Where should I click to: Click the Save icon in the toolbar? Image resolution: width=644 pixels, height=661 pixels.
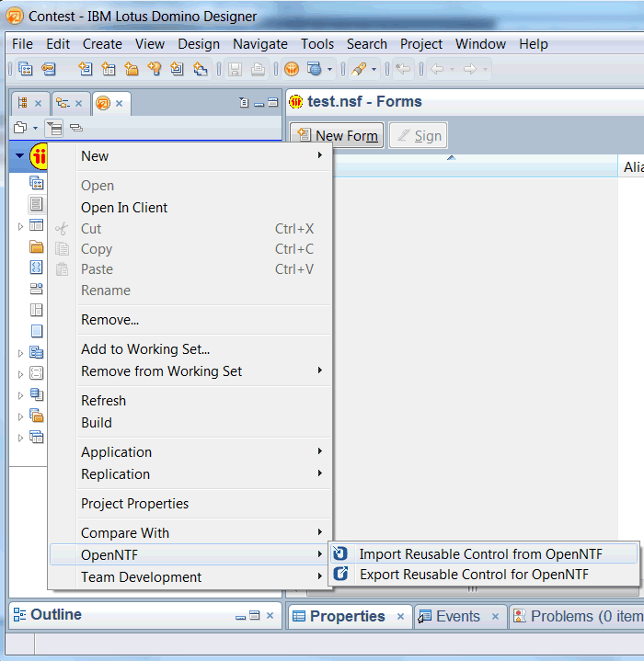pyautogui.click(x=235, y=69)
